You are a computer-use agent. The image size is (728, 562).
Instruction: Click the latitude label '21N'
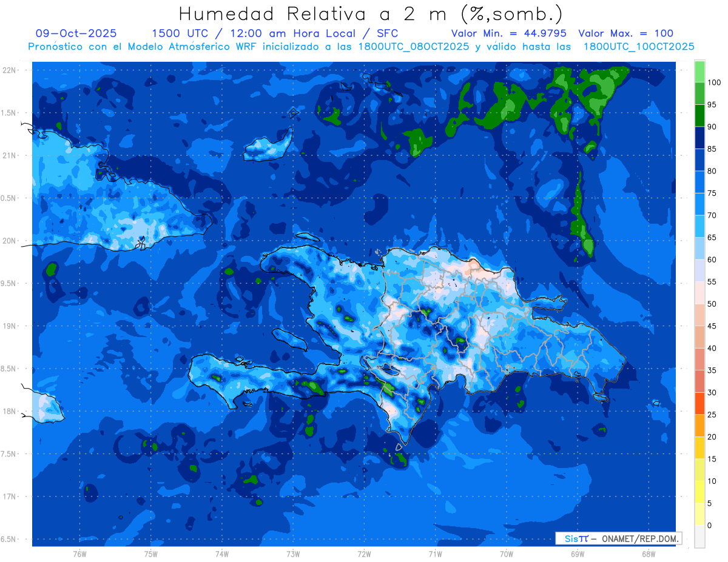(x=10, y=155)
